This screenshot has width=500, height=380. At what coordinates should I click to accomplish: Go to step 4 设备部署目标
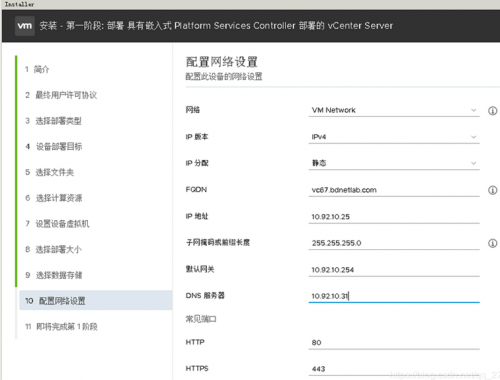[x=54, y=147]
